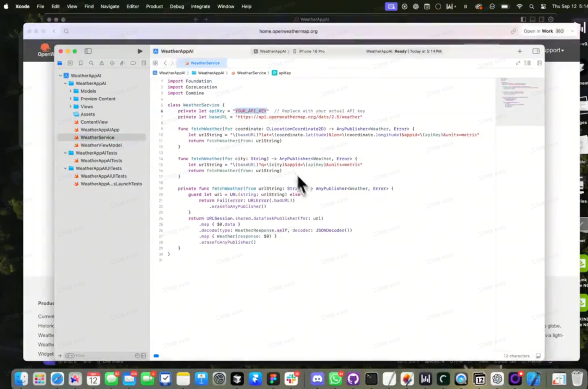This screenshot has height=389, width=588.
Task: Open the Navigate menu
Action: pyautogui.click(x=110, y=7)
